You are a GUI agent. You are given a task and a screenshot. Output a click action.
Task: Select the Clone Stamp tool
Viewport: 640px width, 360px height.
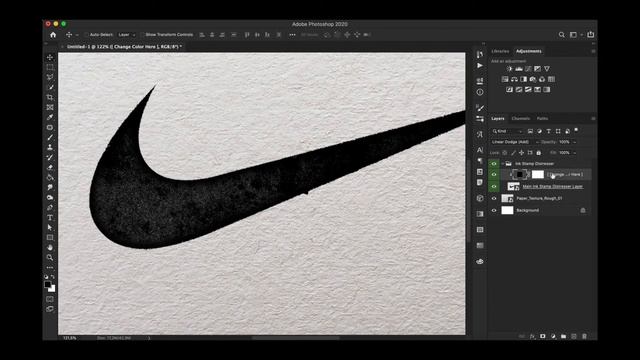click(x=50, y=147)
